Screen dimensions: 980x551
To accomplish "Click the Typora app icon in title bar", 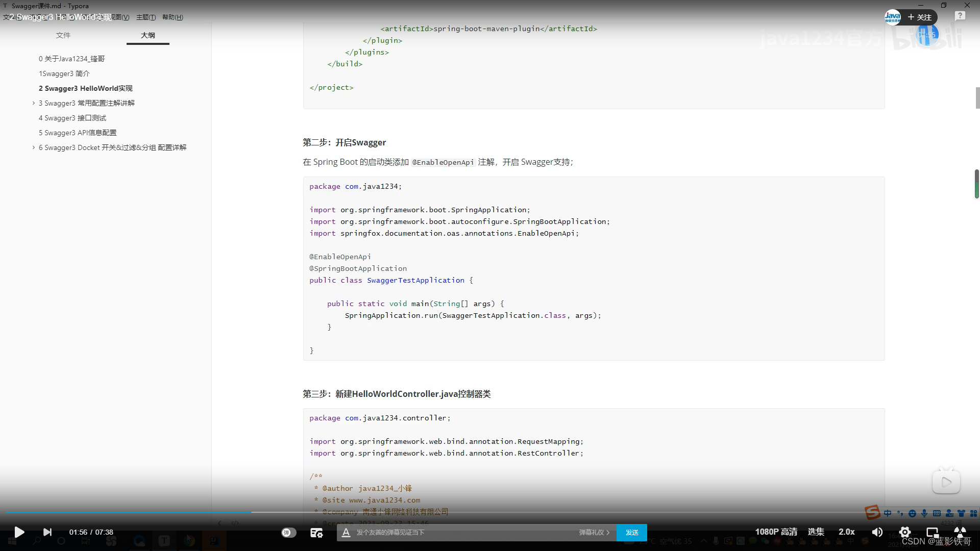I will coord(5,6).
